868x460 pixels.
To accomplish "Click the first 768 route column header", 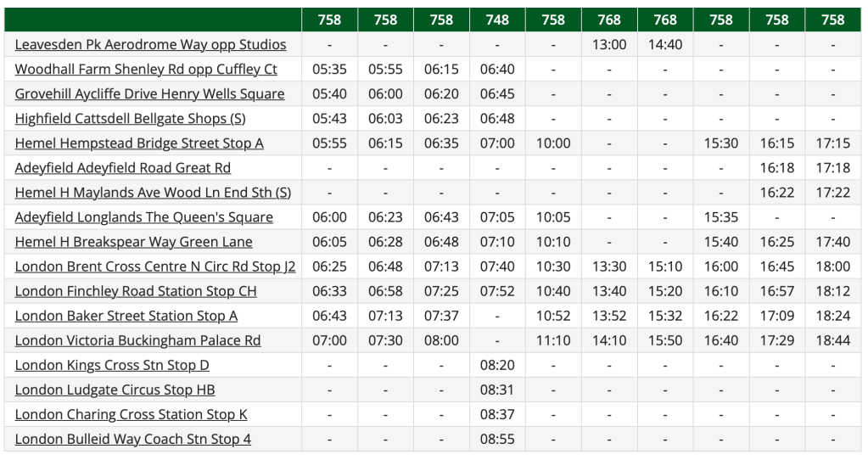I will coord(609,20).
